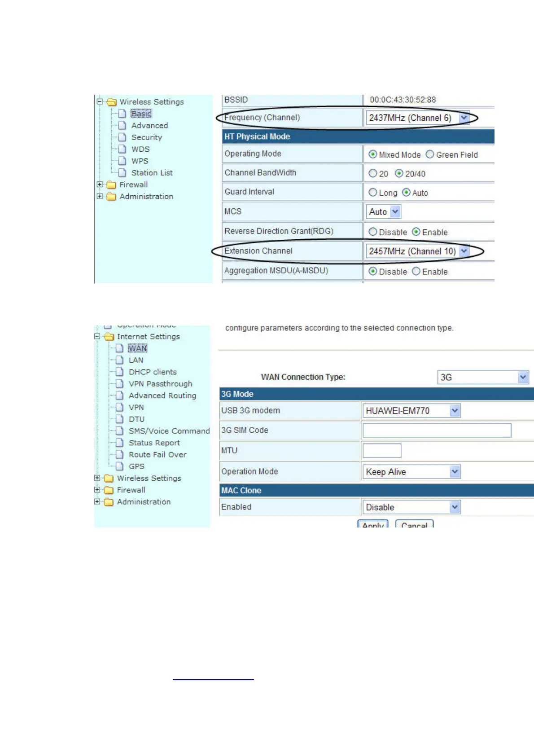This screenshot has width=534, height=756.
Task: Open the WAN settings page
Action: [137, 348]
